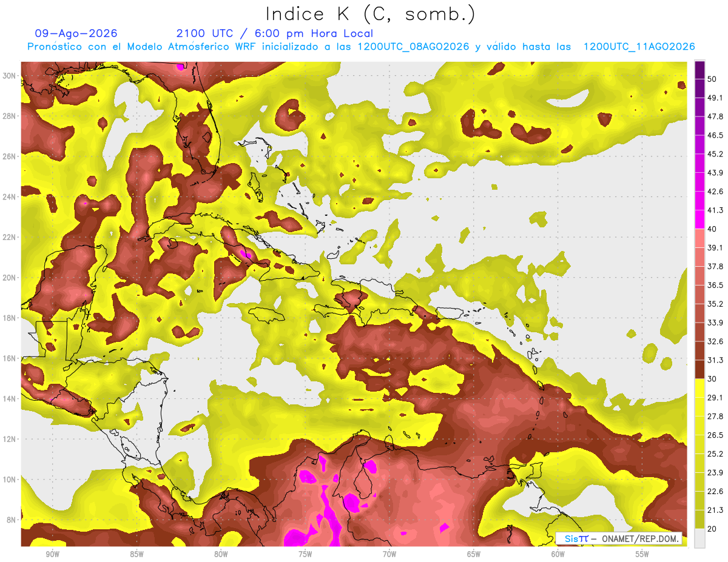
Task: Click the color scale label "26.5"
Action: click(x=715, y=435)
